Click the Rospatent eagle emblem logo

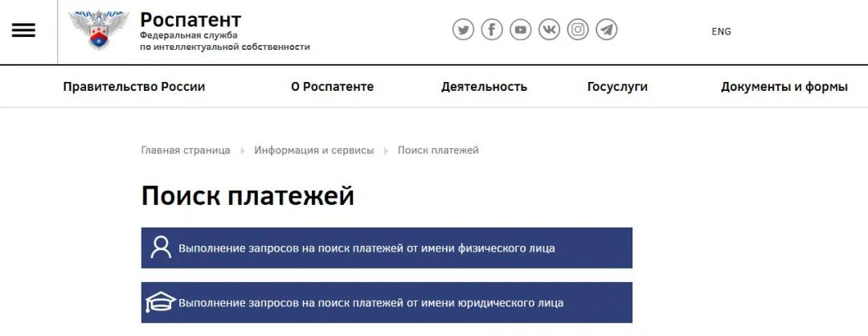(99, 29)
